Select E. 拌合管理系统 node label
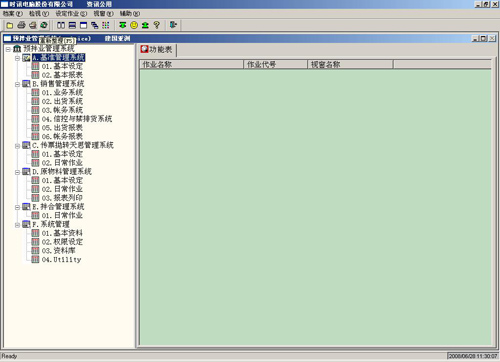 point(58,207)
